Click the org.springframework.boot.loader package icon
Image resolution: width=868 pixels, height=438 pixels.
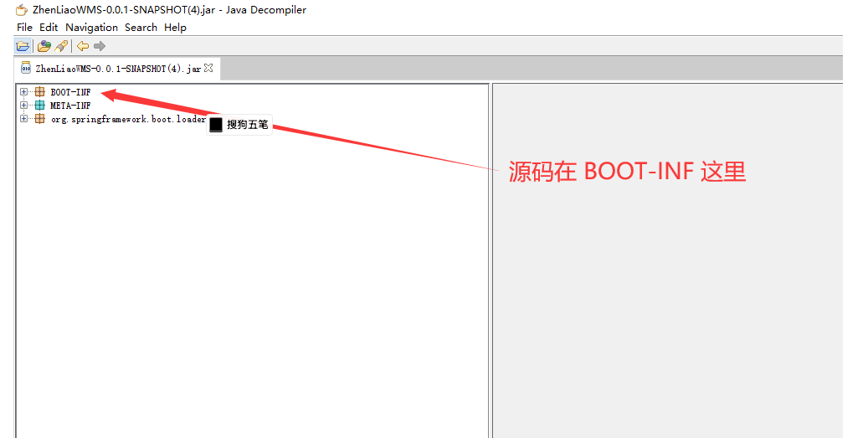click(40, 119)
